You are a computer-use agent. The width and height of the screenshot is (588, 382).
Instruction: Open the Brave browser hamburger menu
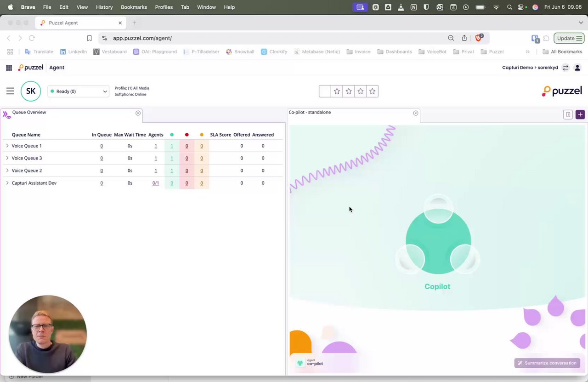579,38
